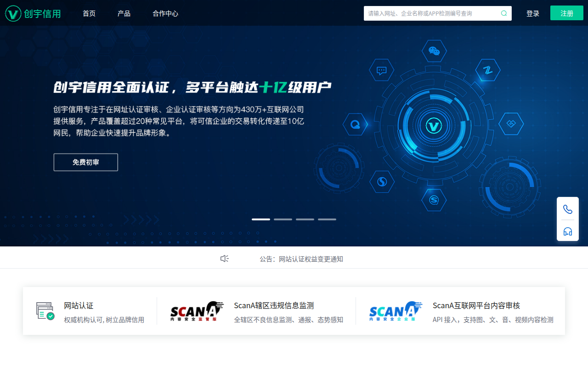Click the phone contact icon
Screen dimensions: 588x368
pos(568,209)
